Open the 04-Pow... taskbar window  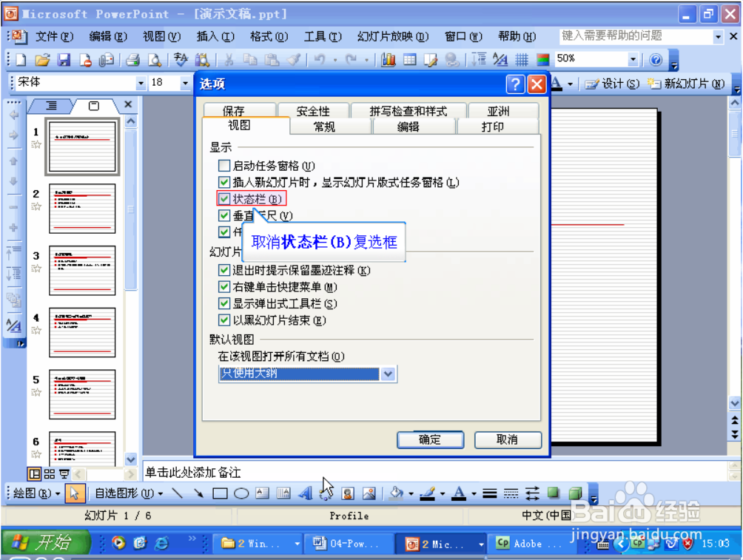coord(347,543)
